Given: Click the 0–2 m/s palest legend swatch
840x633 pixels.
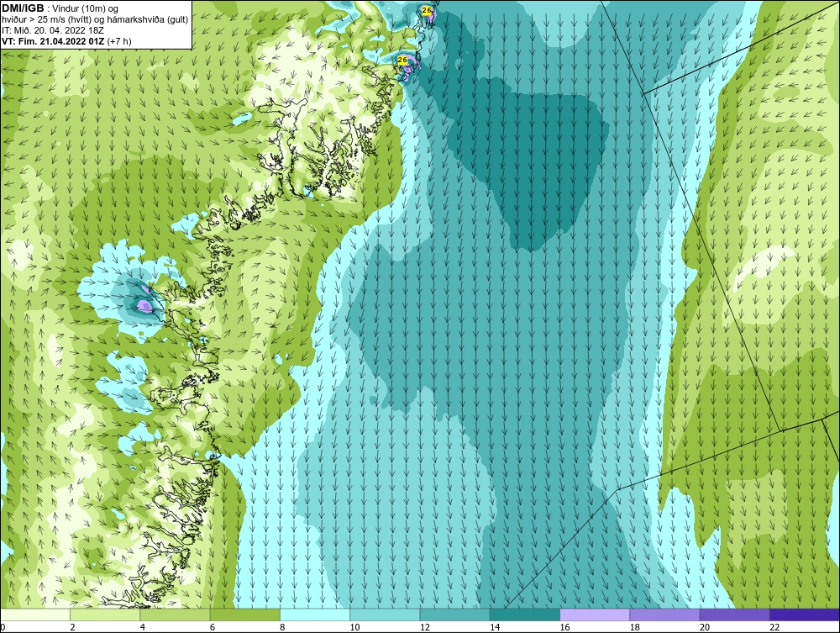Looking at the screenshot, I should (35, 615).
